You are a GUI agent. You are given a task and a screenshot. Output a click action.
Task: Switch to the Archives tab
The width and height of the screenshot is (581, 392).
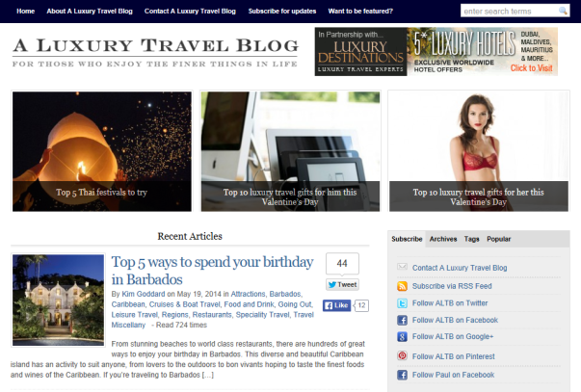(x=443, y=239)
